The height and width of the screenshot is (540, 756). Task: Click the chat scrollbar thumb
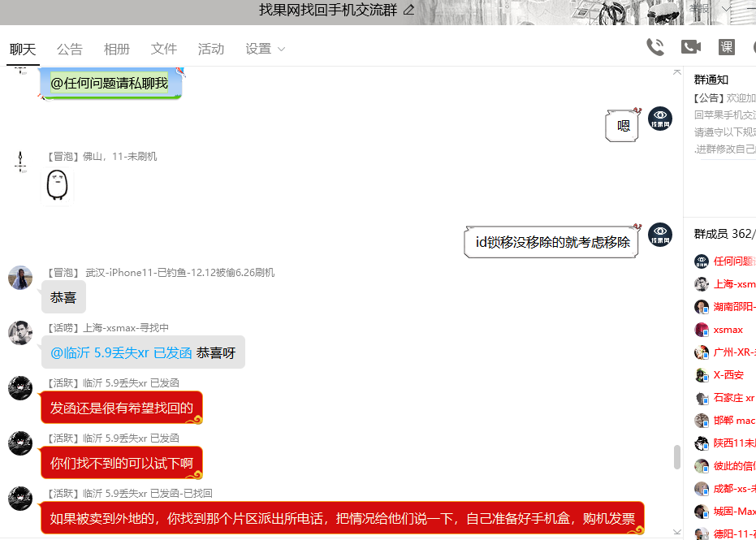coord(677,457)
